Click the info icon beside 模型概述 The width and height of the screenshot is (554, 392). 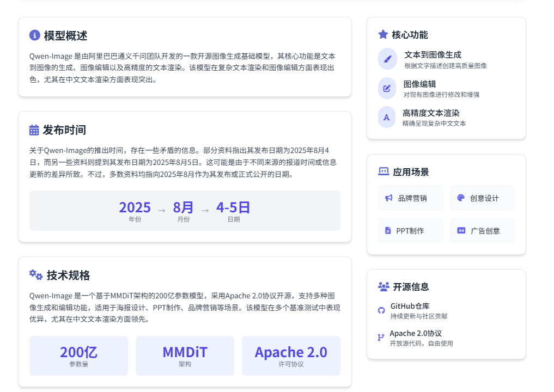coord(35,35)
